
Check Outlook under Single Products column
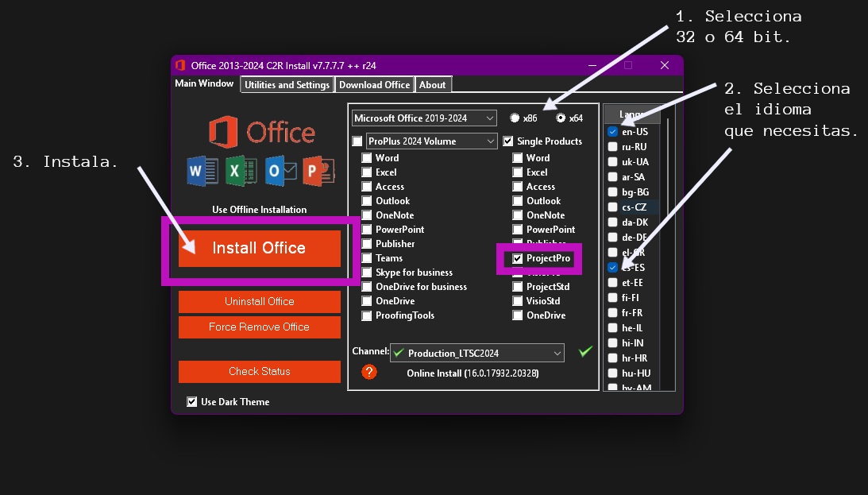(x=517, y=201)
